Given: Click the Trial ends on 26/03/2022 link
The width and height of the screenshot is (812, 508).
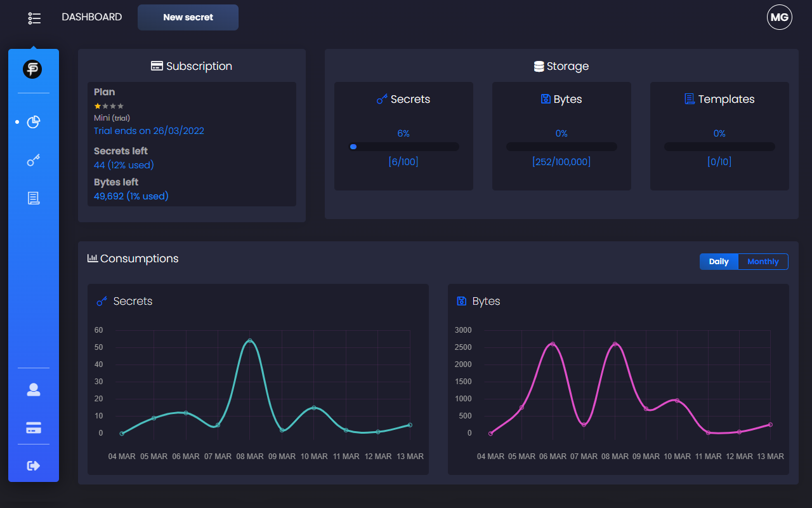Looking at the screenshot, I should [149, 131].
